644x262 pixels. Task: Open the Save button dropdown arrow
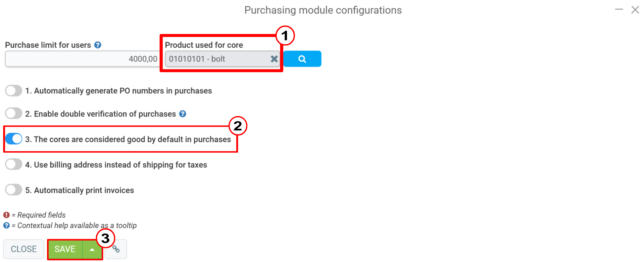92,249
